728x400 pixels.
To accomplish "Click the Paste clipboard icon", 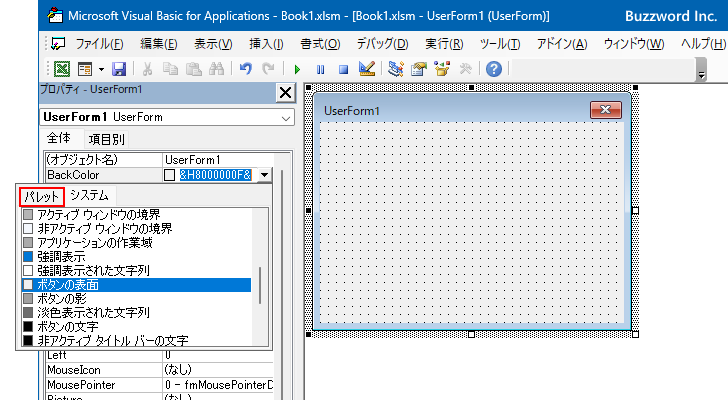I will (193, 69).
